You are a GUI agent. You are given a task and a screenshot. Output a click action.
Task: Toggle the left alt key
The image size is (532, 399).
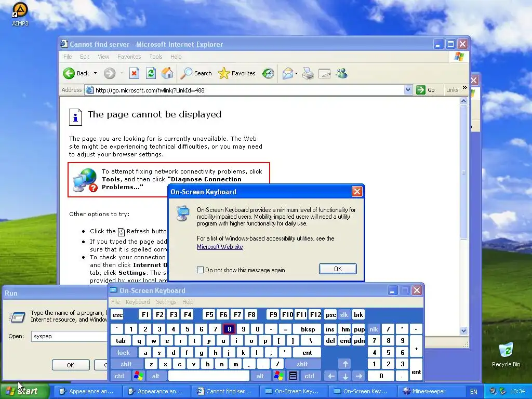coord(155,376)
